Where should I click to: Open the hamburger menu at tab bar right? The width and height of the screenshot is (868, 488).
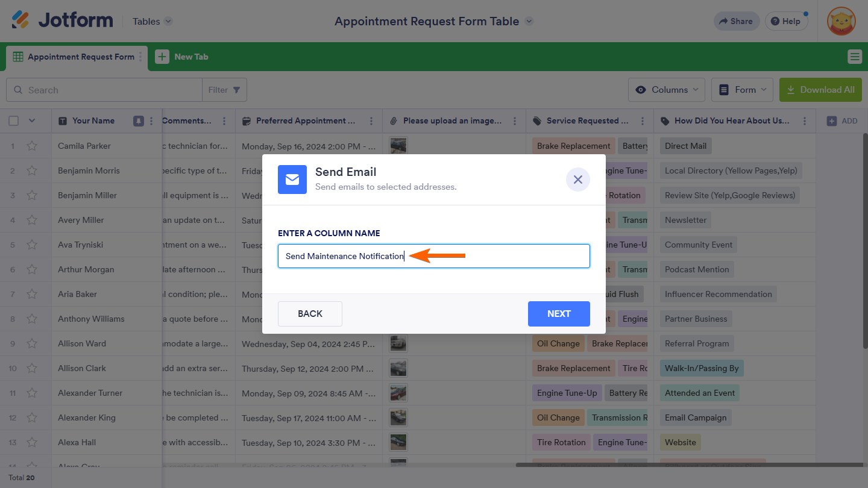click(x=854, y=57)
